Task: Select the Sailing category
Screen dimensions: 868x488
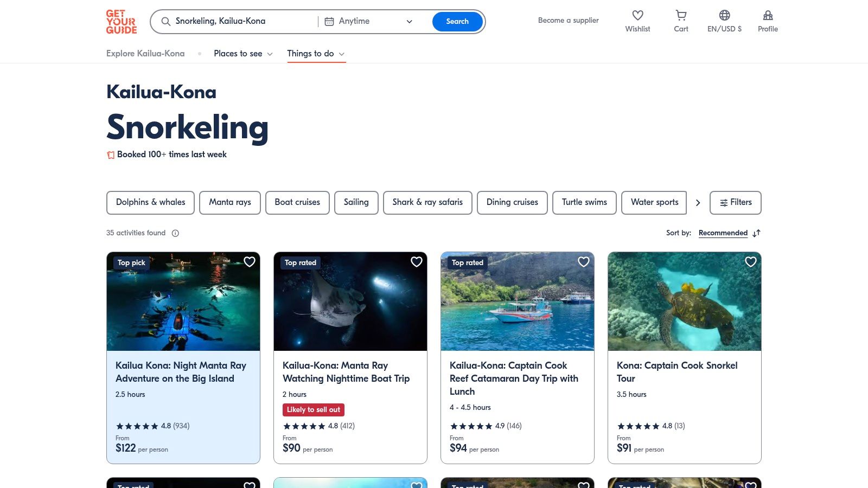Action: (x=356, y=203)
